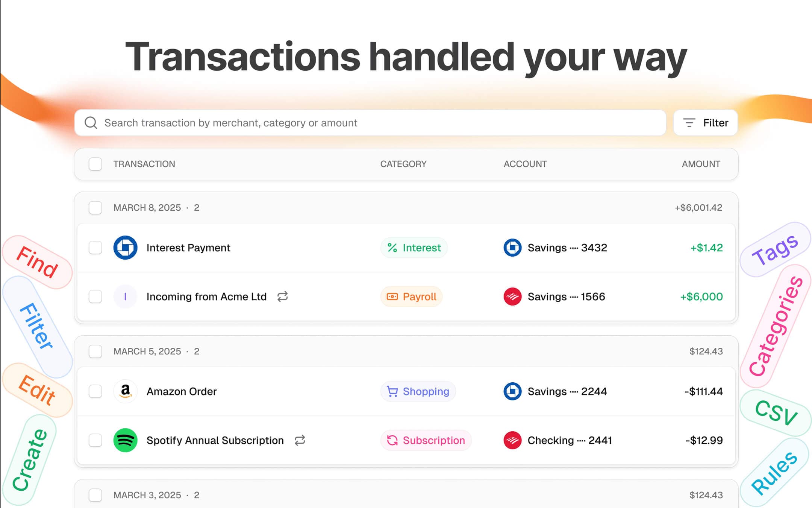Click the search magnifier icon

coord(91,123)
